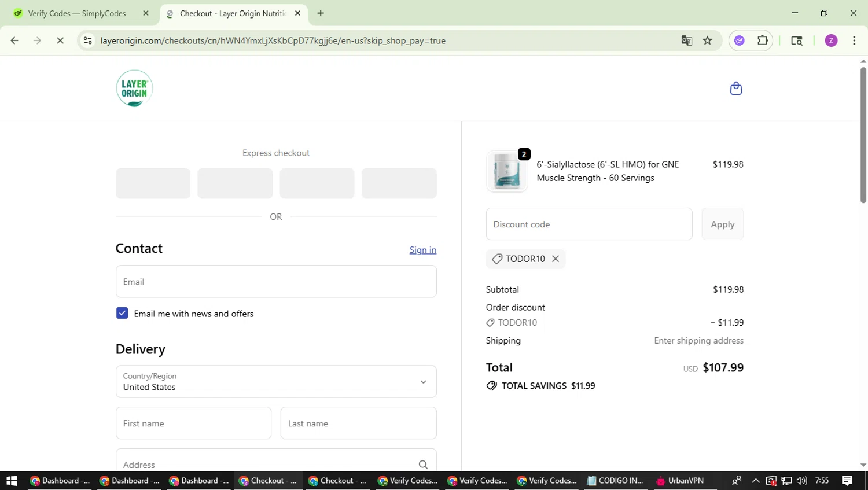The image size is (868, 490).
Task: Go forward in browser history
Action: click(37, 40)
